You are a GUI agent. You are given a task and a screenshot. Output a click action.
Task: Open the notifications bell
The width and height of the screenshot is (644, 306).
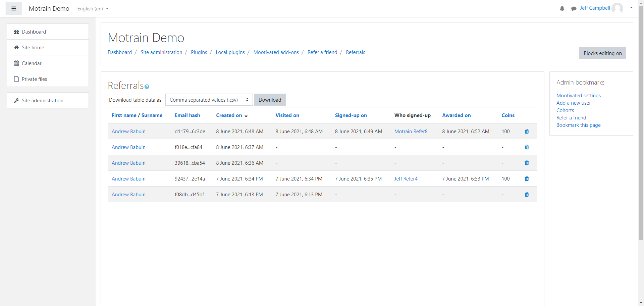coord(562,8)
